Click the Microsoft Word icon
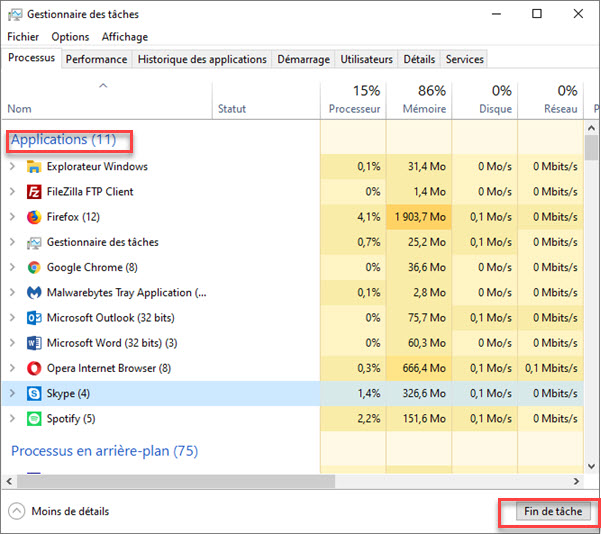The width and height of the screenshot is (601, 534). click(34, 343)
